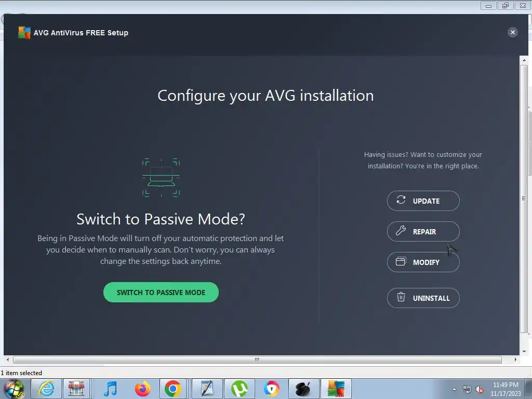Click the Switch to Passive Mode button
Screen dimensions: 532x399
(161, 292)
